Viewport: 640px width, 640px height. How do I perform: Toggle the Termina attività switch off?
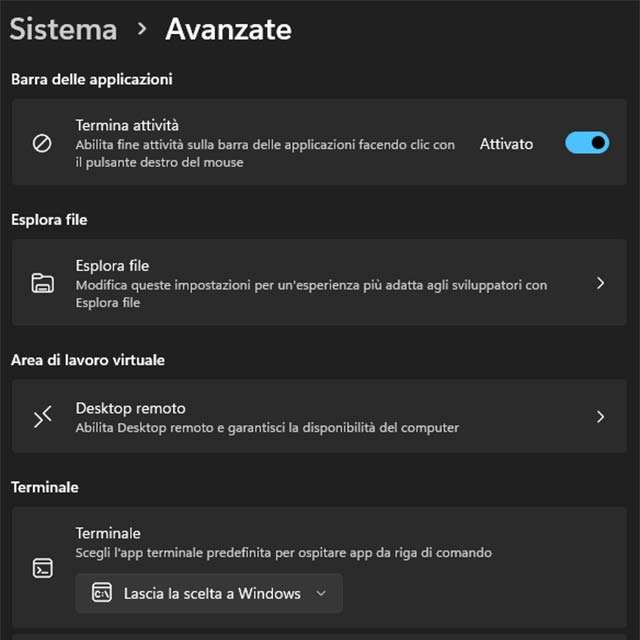pyautogui.click(x=587, y=143)
